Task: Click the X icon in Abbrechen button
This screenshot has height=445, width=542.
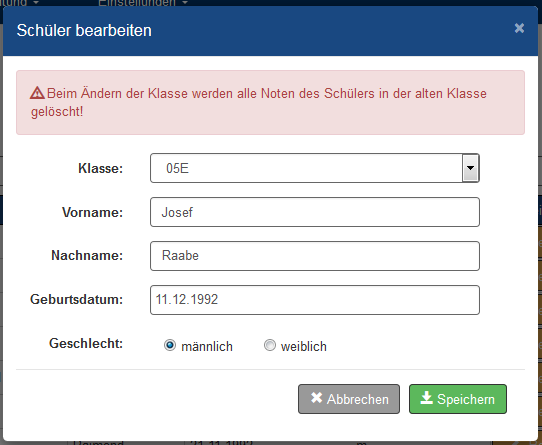Action: tap(316, 398)
